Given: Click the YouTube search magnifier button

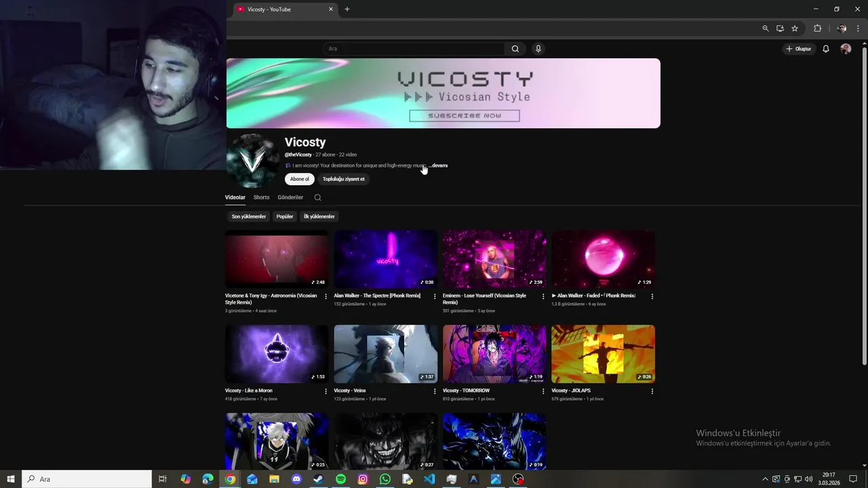Looking at the screenshot, I should coord(515,49).
